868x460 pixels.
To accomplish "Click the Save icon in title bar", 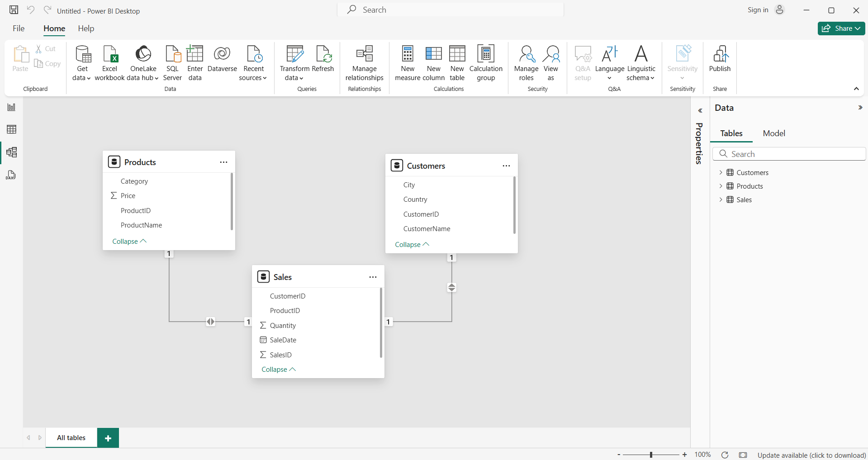I will [x=14, y=10].
